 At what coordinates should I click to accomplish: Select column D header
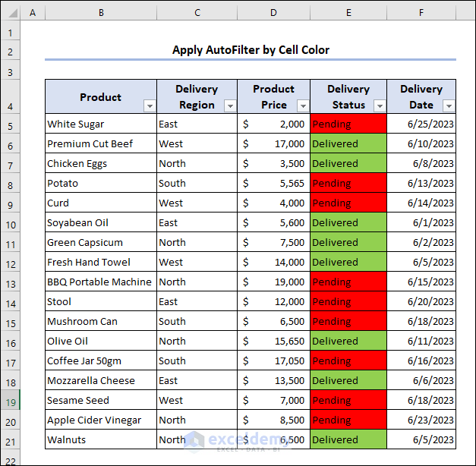pyautogui.click(x=273, y=13)
